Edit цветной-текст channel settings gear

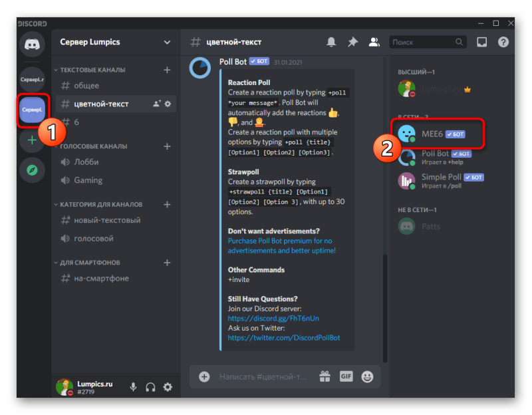click(168, 104)
